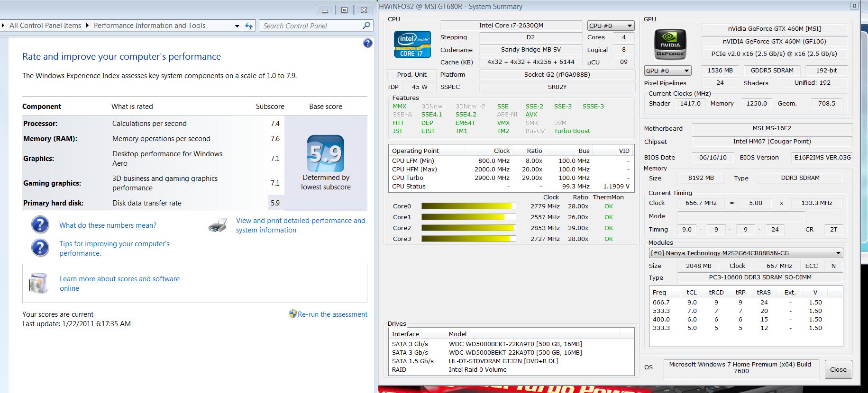Click the NVIDIA GeForce logo
The image size is (868, 393).
[x=670, y=44]
